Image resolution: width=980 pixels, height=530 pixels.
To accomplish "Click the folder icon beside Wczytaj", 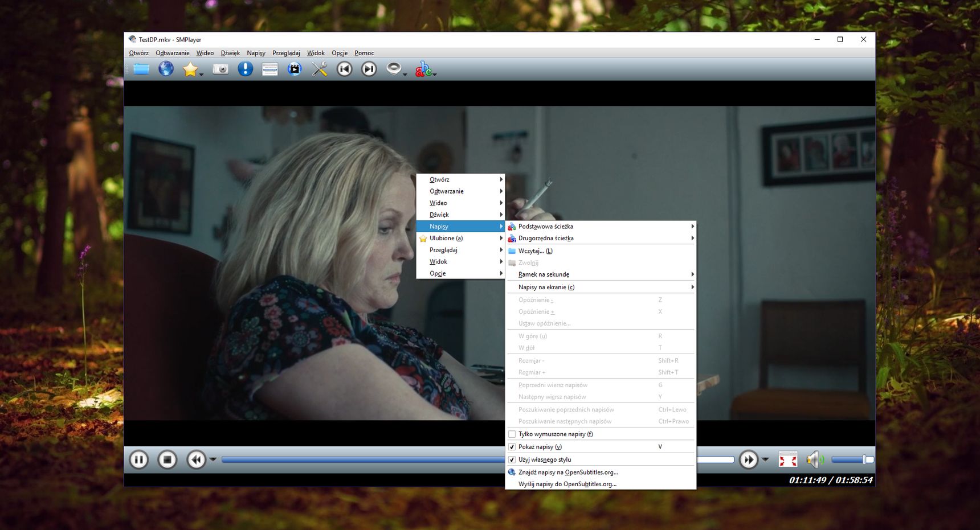I will 512,251.
